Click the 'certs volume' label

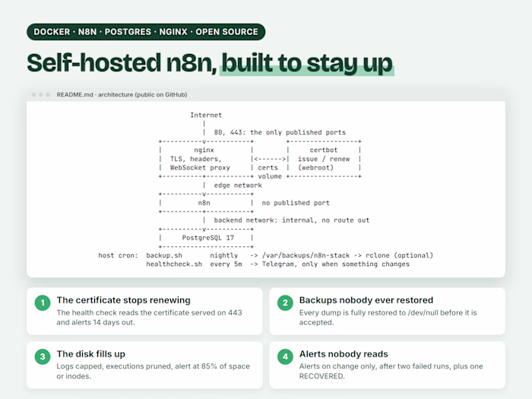270,172
